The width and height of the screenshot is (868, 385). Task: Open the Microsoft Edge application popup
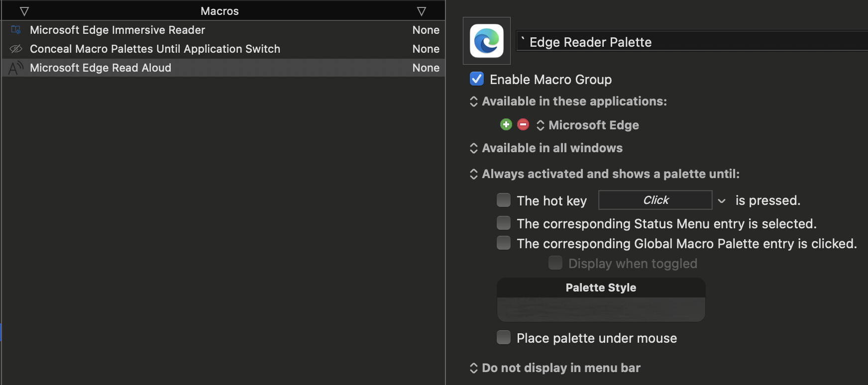point(588,125)
